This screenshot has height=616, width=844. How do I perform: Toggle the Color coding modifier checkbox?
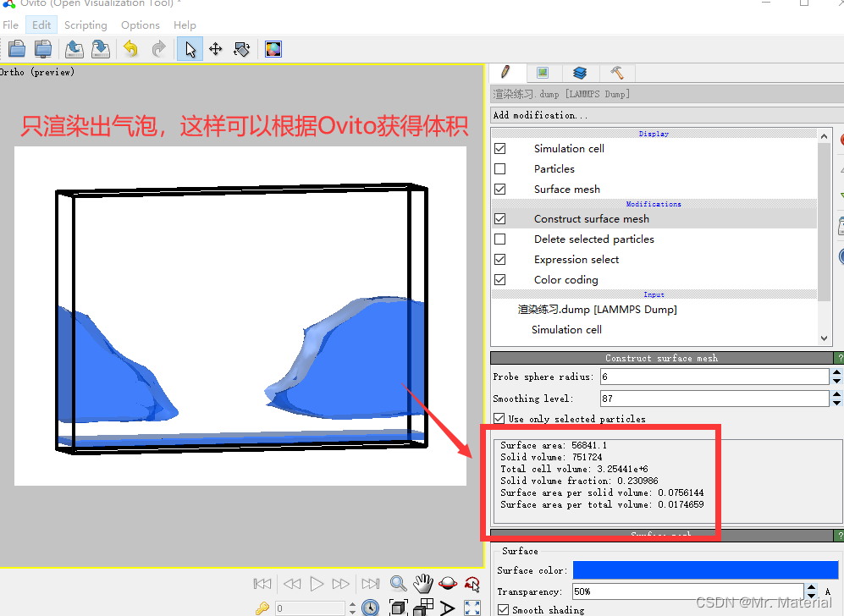coord(500,280)
